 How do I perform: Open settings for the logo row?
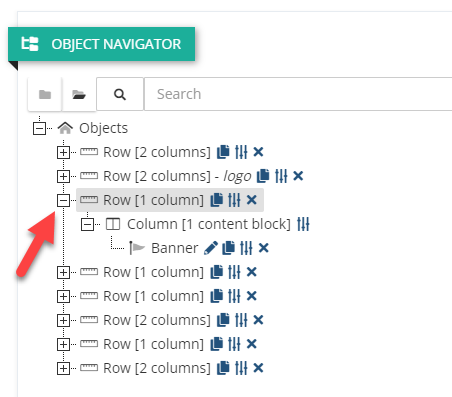click(x=281, y=176)
